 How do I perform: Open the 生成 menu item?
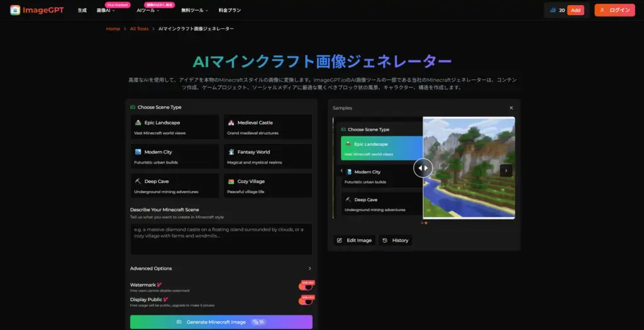pos(82,10)
